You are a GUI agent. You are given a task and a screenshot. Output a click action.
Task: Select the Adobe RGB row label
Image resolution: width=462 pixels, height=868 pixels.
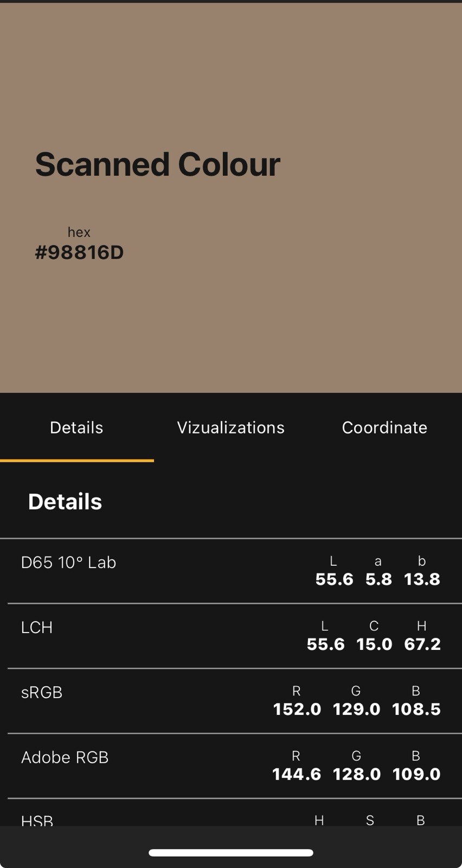coord(65,757)
